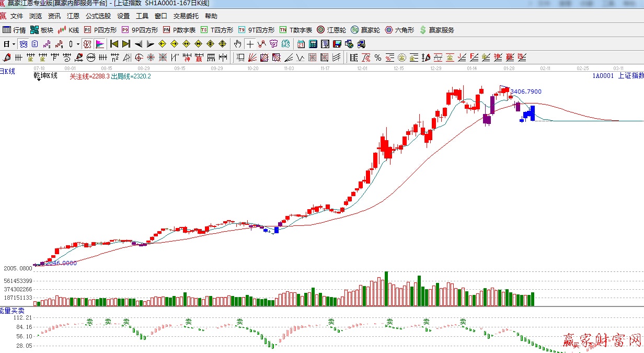This screenshot has height=353, width=644.
Task: Select the red pencil drawing tool
Action: [7, 58]
